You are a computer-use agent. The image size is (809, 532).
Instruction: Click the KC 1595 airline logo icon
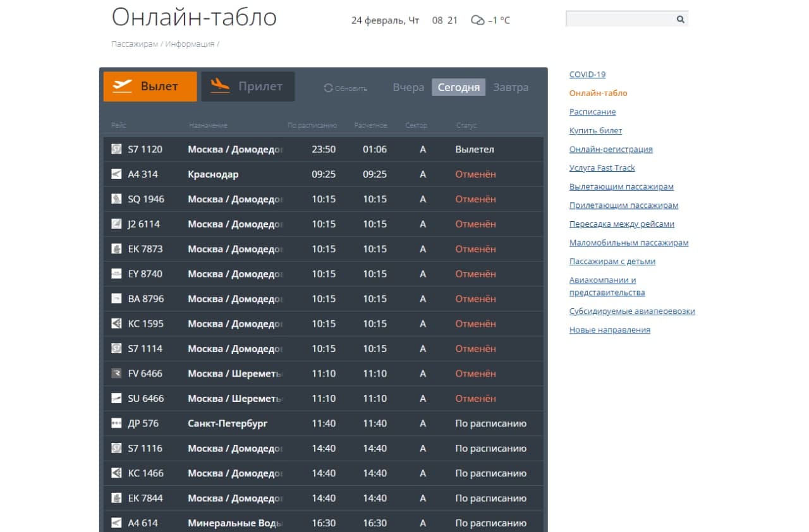click(116, 323)
